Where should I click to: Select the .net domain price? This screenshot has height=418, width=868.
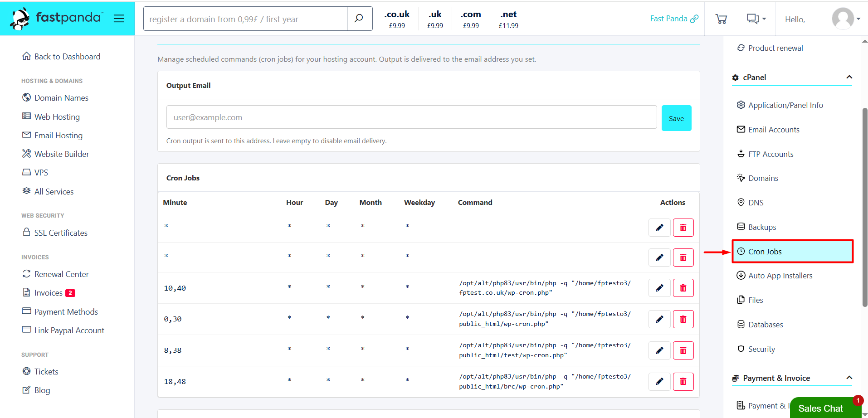coord(508,19)
